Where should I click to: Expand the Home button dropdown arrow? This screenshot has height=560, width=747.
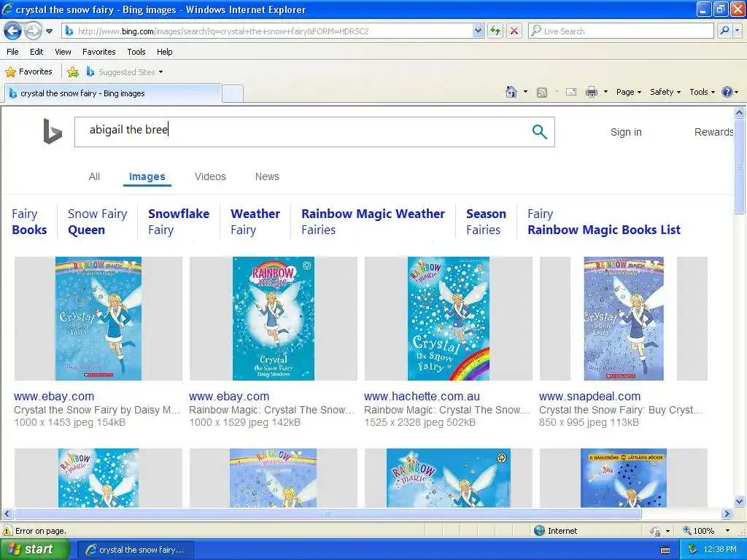(525, 92)
